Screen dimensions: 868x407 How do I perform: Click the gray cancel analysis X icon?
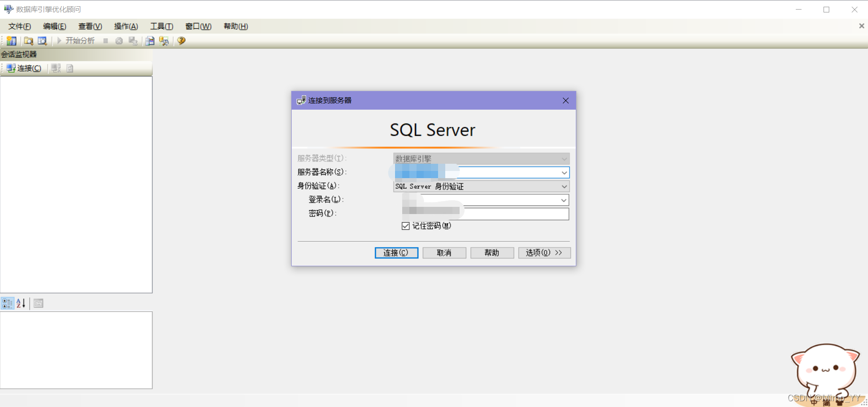pos(119,41)
